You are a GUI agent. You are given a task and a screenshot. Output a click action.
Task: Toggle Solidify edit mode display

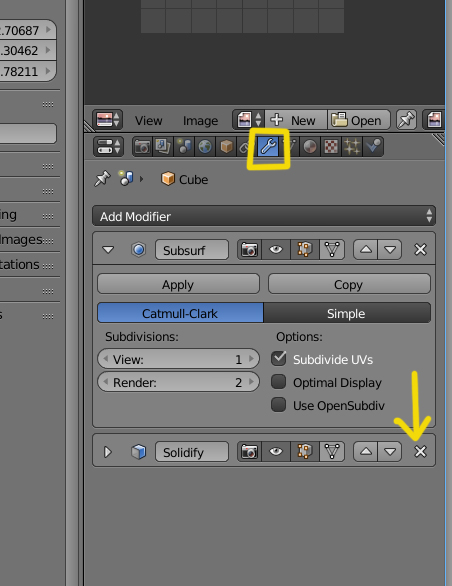click(305, 452)
